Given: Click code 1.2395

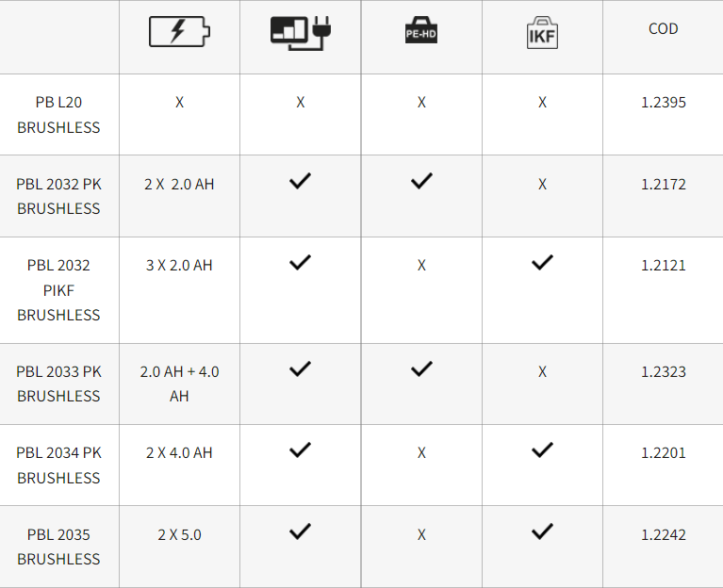Looking at the screenshot, I should pos(663,103).
